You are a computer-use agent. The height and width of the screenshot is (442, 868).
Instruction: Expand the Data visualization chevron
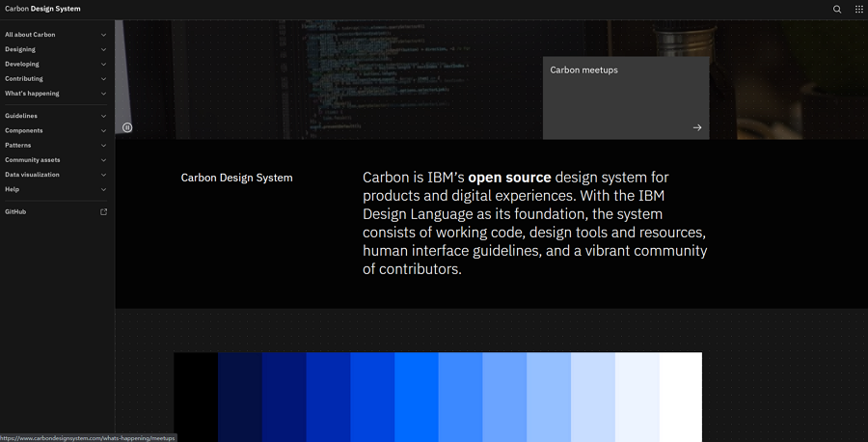(103, 175)
